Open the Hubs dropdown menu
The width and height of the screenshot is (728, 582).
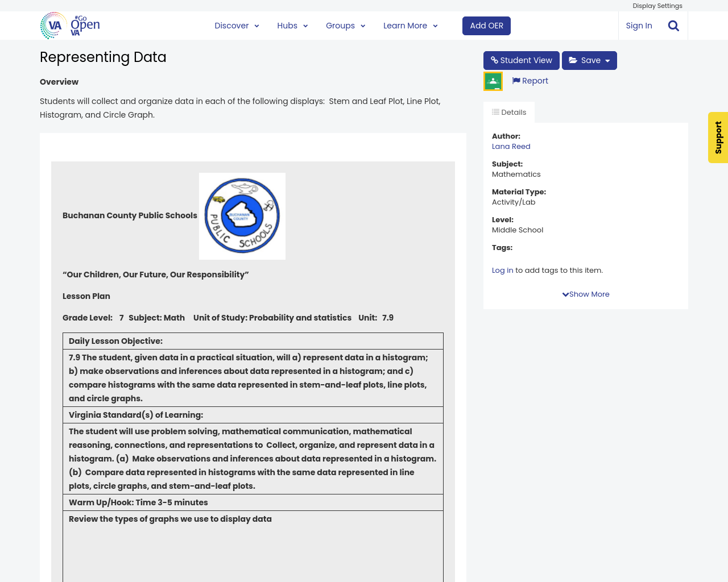[x=292, y=26]
